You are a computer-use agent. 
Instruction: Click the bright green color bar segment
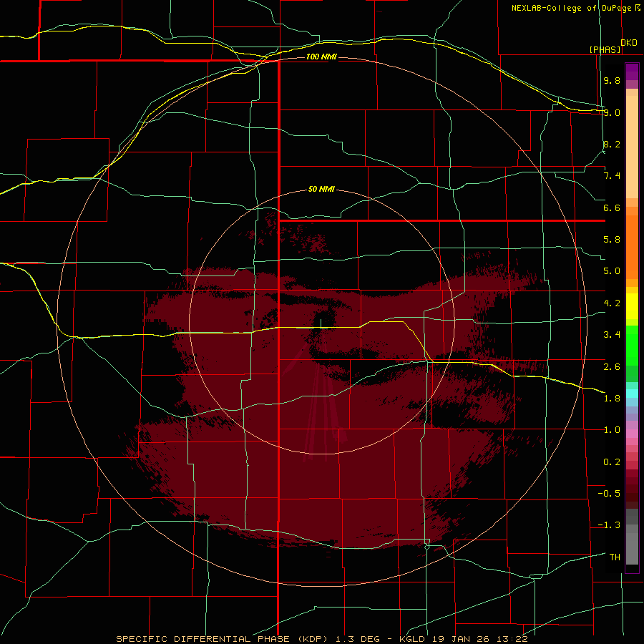632,345
